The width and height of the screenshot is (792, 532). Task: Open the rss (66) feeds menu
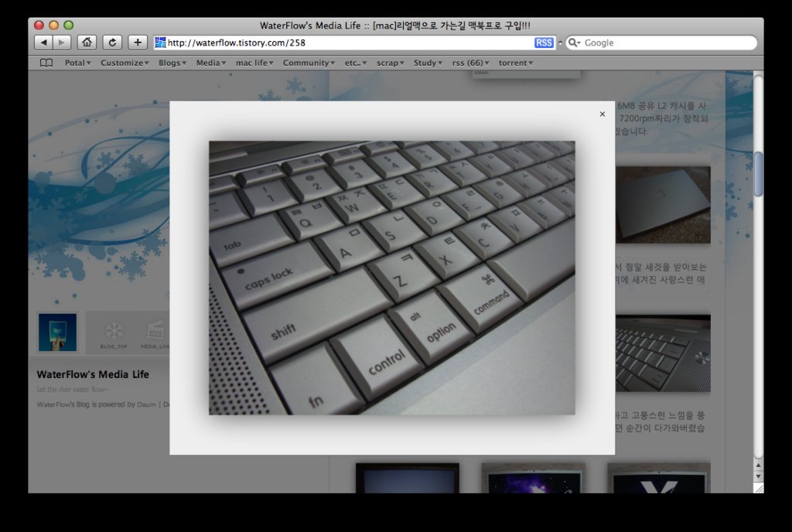(x=471, y=63)
